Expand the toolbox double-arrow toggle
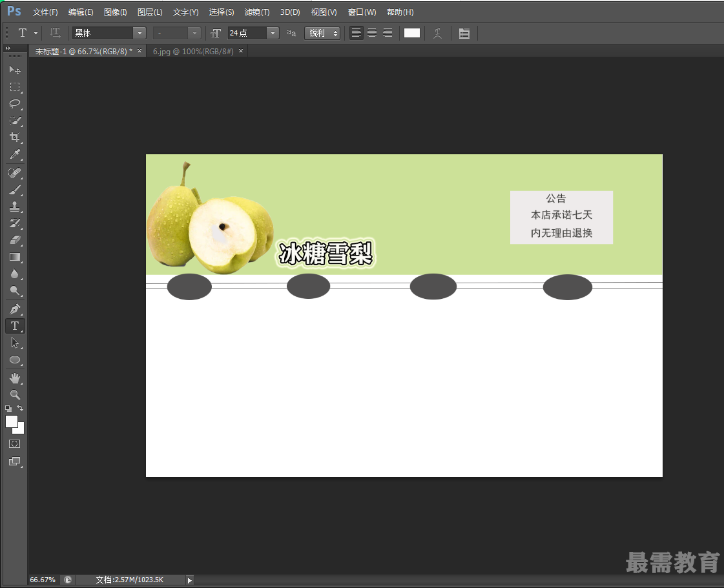This screenshot has width=724, height=588. coord(8,48)
